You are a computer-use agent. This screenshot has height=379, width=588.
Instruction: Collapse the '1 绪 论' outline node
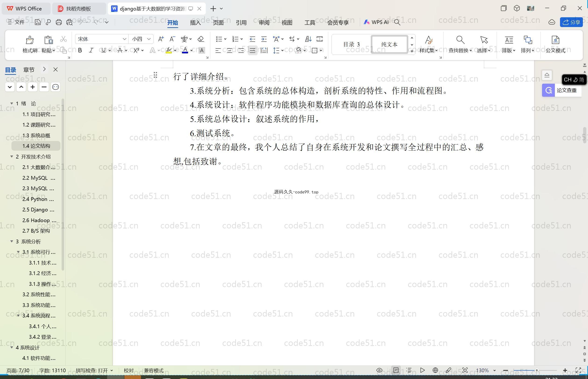[x=12, y=103]
